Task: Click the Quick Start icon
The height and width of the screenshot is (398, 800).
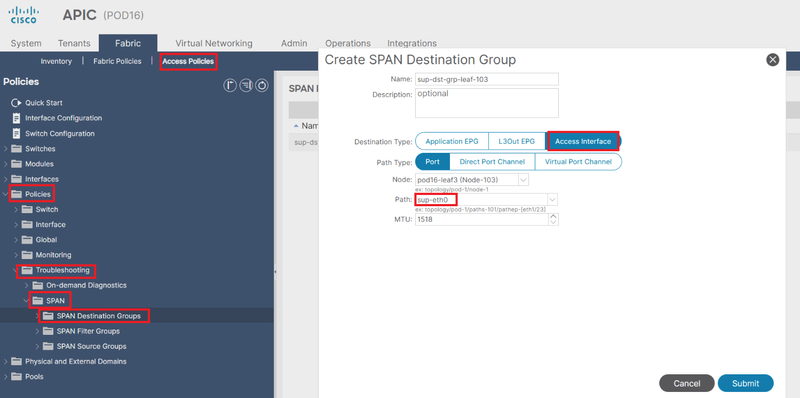Action: [x=16, y=103]
